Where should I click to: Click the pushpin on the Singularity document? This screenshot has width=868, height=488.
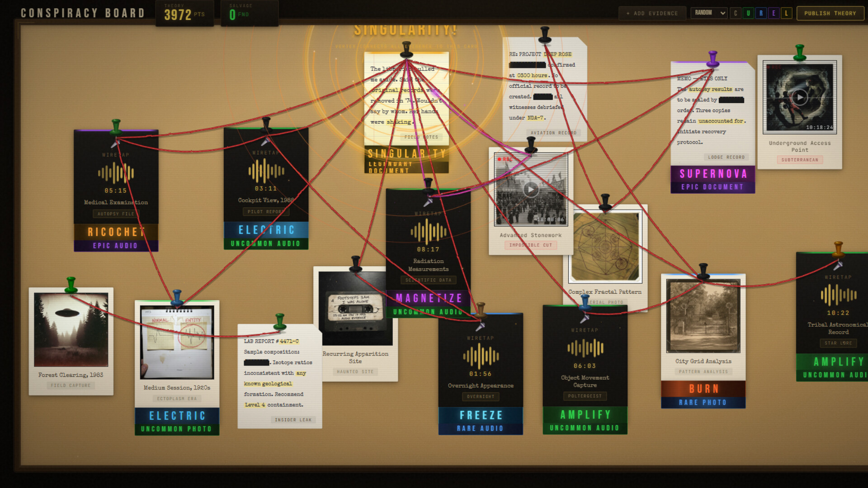tap(406, 50)
